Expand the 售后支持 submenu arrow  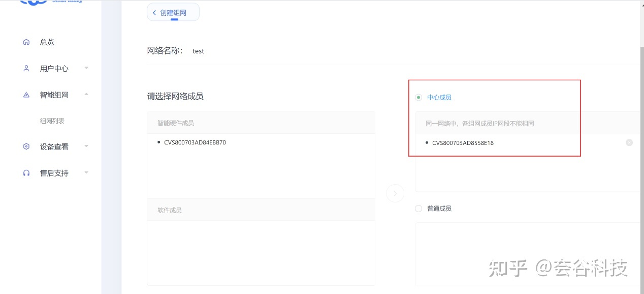[x=86, y=173]
